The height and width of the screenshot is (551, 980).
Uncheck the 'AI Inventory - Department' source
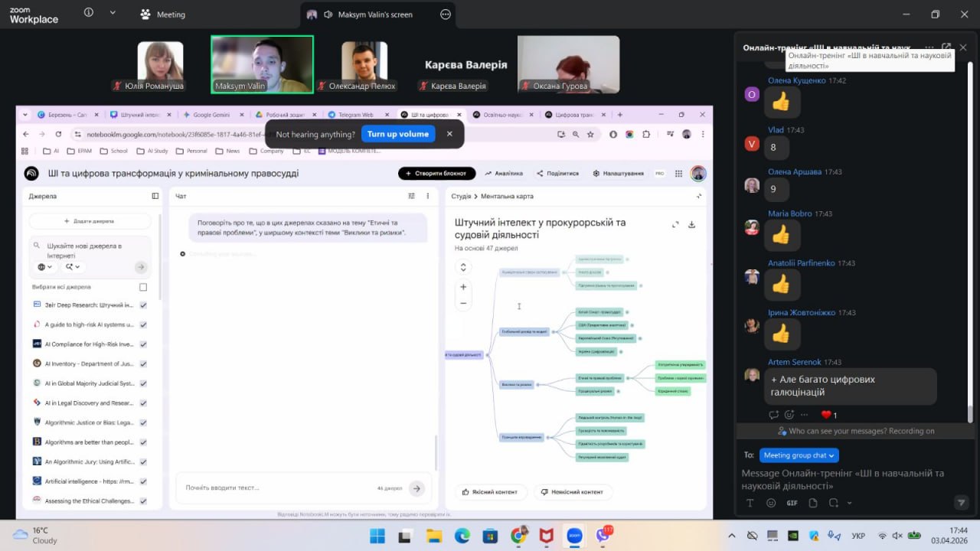click(x=143, y=364)
